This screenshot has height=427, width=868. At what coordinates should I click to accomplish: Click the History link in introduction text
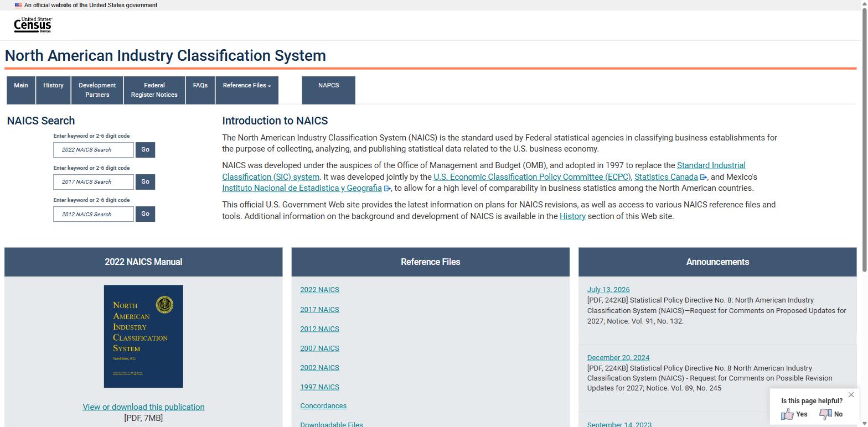pos(572,216)
